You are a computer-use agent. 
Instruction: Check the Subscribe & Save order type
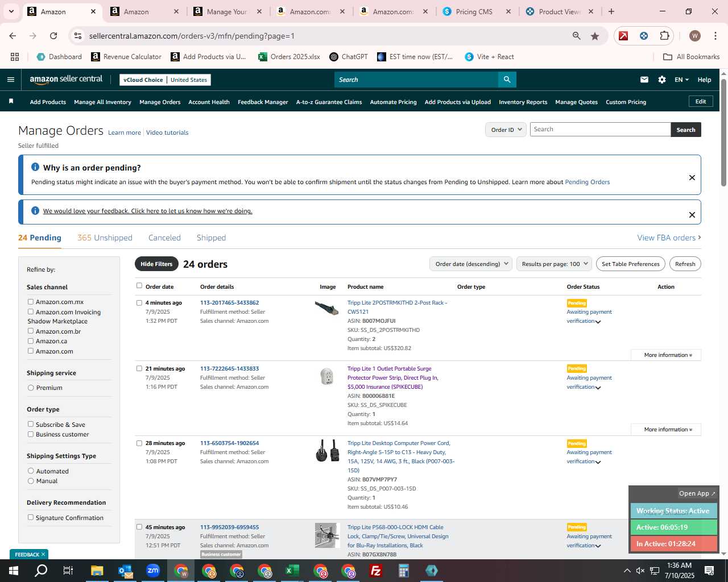coord(31,424)
